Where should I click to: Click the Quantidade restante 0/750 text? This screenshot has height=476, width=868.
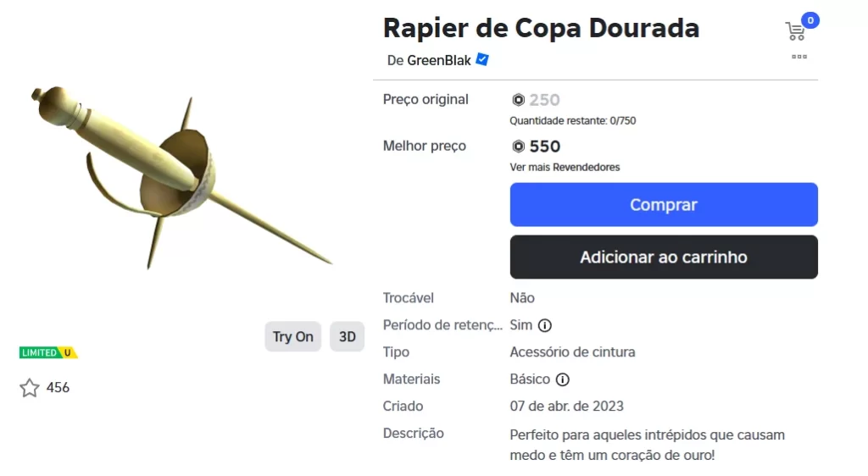coord(572,120)
